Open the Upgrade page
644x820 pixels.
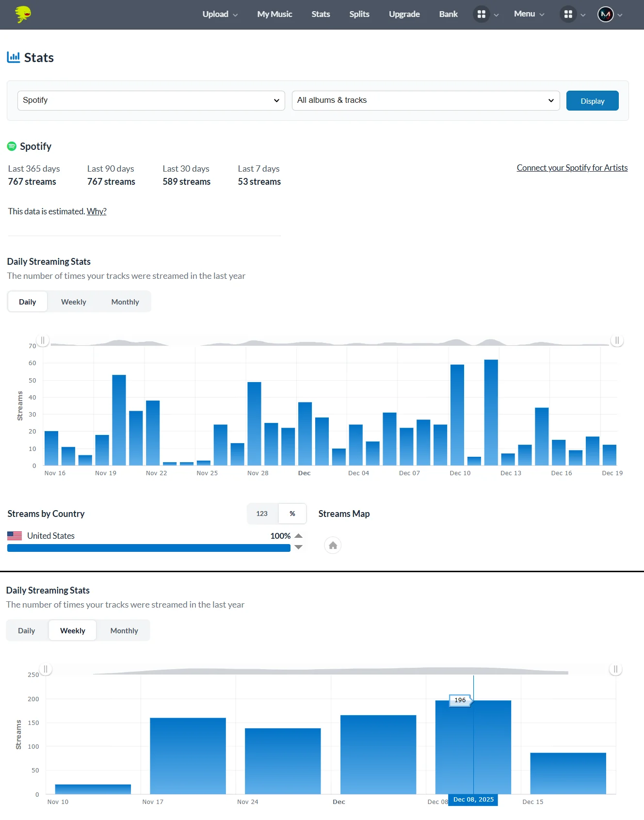404,14
